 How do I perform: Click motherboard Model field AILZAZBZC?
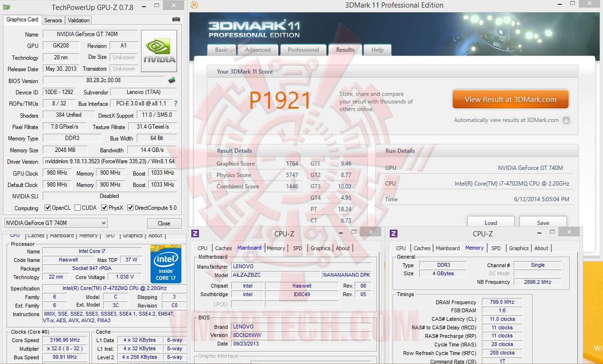click(275, 275)
